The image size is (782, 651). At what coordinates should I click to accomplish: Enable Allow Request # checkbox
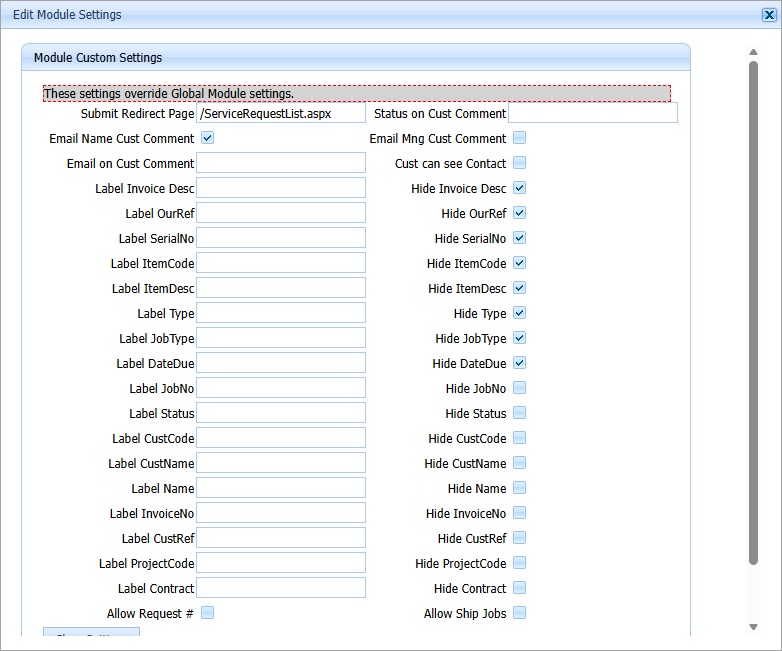click(207, 612)
